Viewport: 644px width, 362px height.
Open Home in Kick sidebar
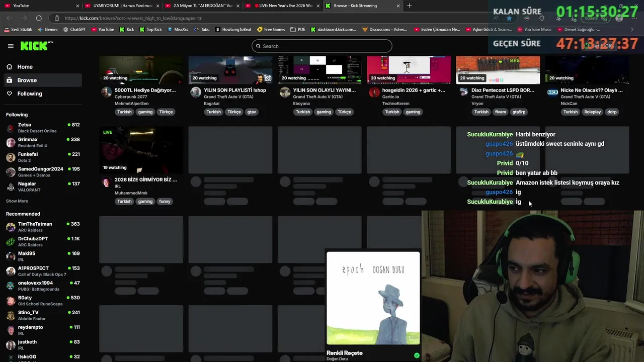pyautogui.click(x=43, y=67)
